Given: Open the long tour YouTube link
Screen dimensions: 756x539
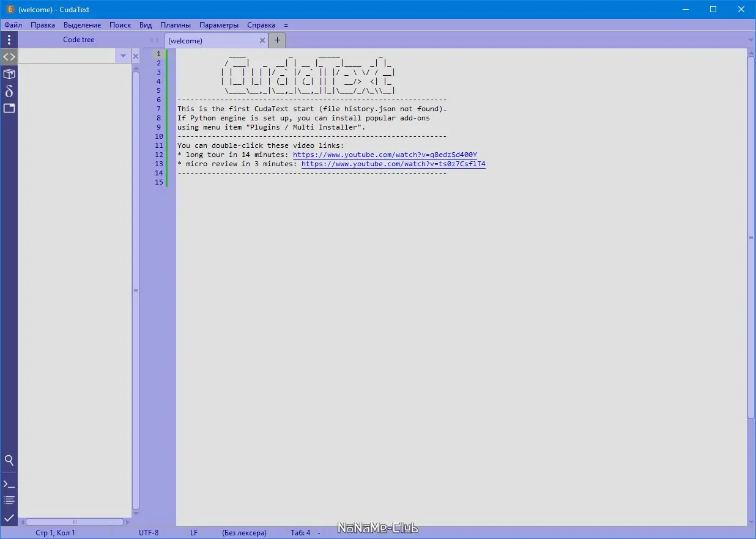Looking at the screenshot, I should pyautogui.click(x=385, y=155).
